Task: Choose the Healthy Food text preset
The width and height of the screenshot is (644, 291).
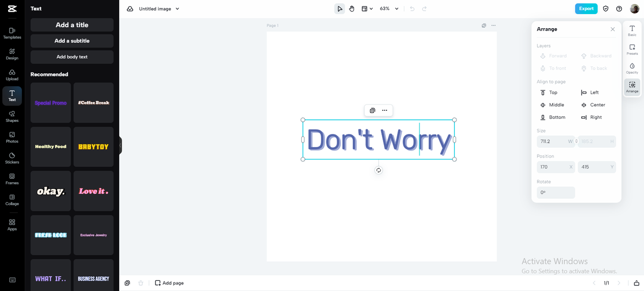Action: pyautogui.click(x=51, y=147)
